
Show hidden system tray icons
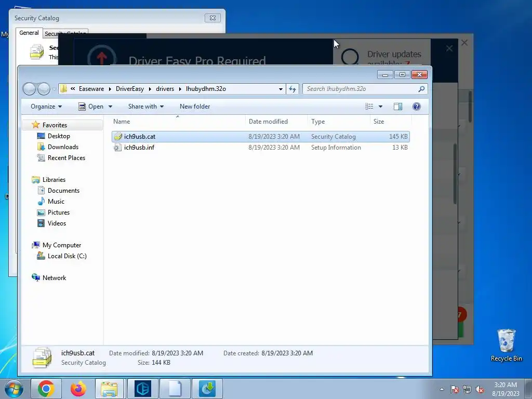coord(442,389)
